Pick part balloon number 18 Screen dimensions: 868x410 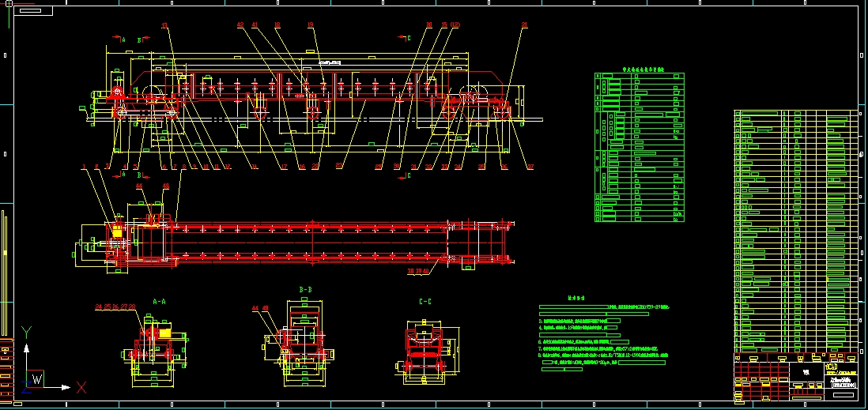(x=277, y=25)
